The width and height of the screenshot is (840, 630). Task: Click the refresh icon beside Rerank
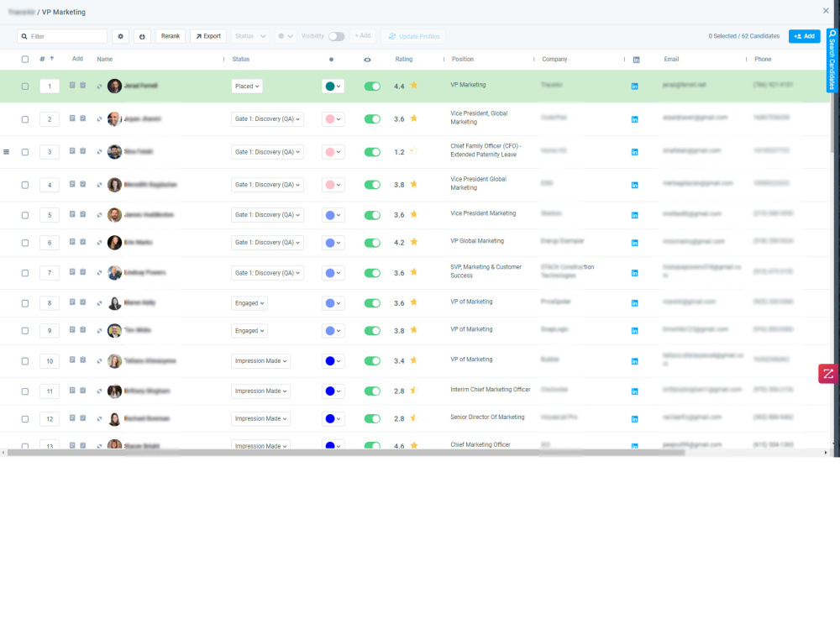(142, 36)
